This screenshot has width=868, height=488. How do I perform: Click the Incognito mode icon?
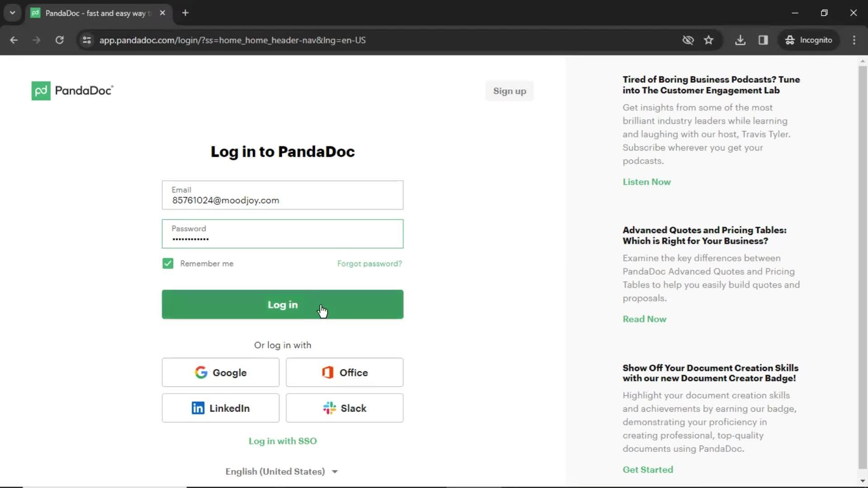(789, 40)
